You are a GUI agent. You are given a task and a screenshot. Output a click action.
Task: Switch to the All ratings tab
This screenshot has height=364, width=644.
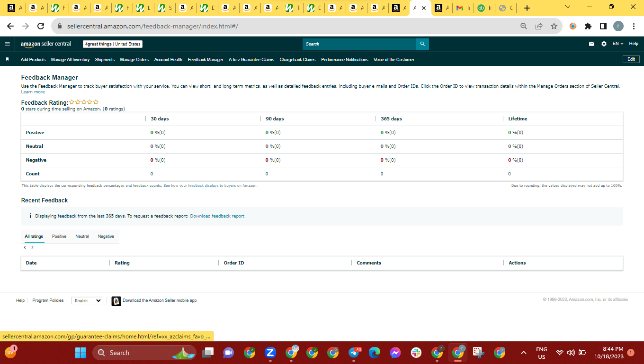[34, 237]
